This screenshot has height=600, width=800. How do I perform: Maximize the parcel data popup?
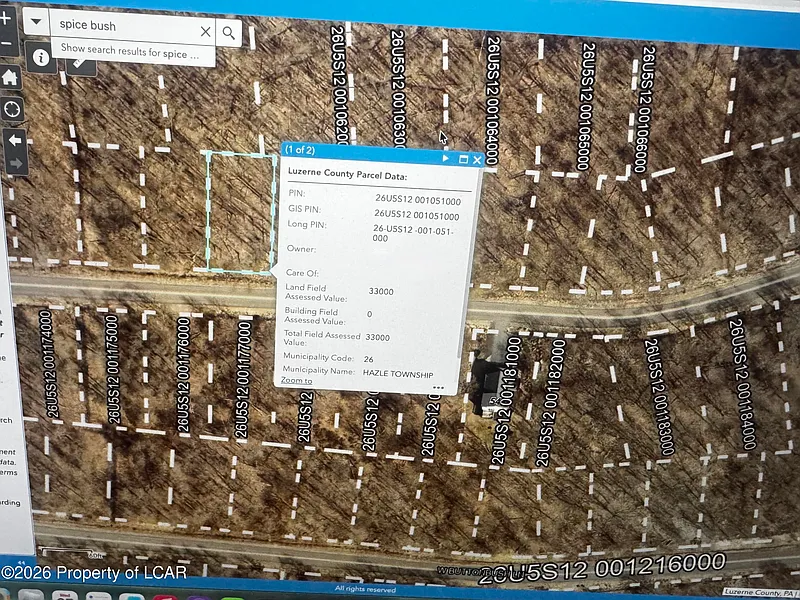(x=463, y=159)
